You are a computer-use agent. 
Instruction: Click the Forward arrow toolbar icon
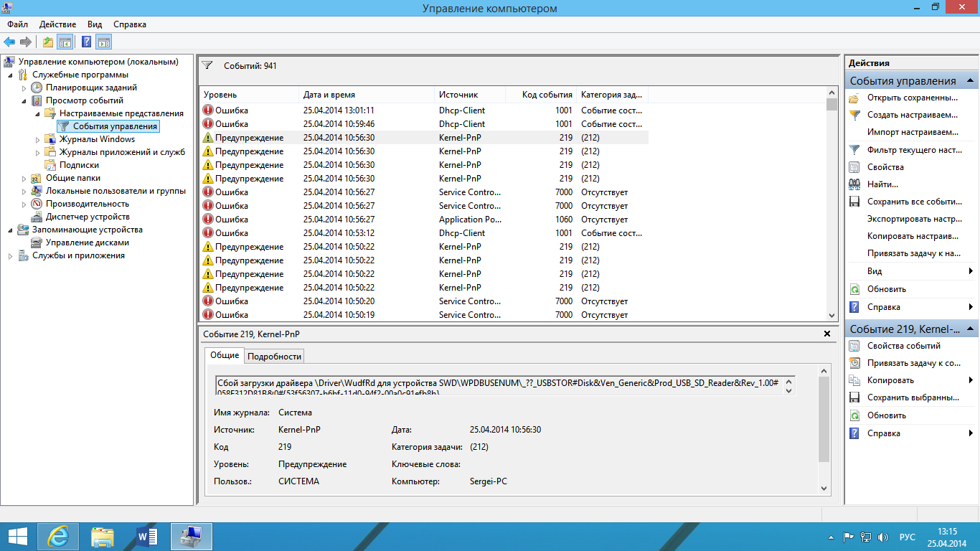pyautogui.click(x=26, y=42)
